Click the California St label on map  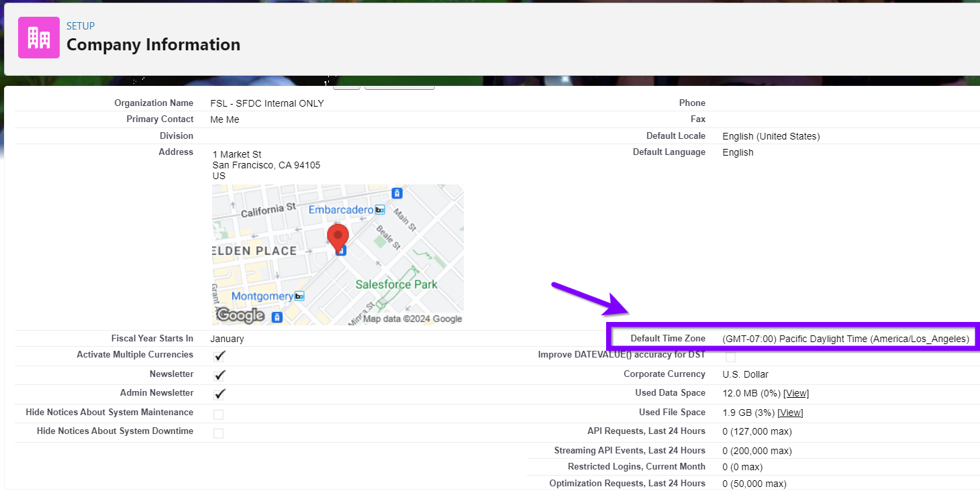tap(268, 211)
